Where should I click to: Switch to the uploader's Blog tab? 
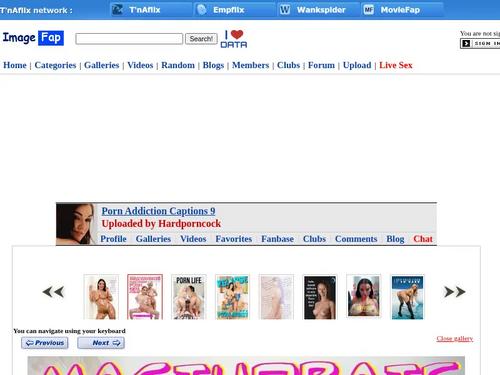coord(395,239)
